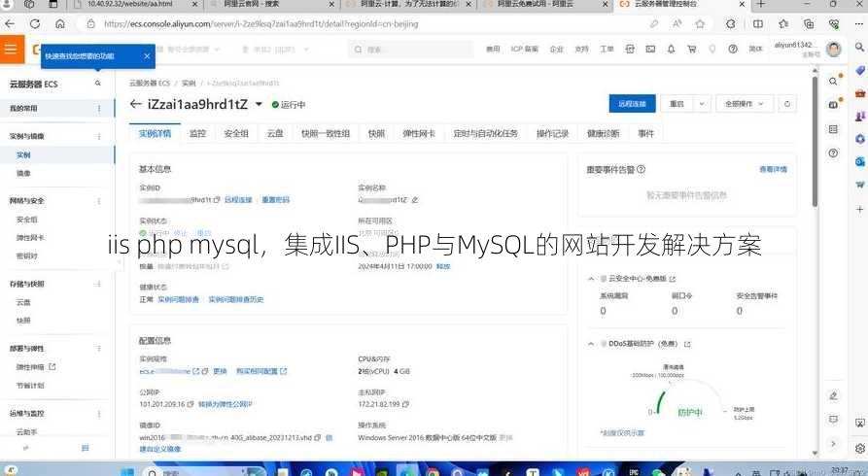This screenshot has width=868, height=476.
Task: Open the user avatar menu
Action: coord(834,49)
